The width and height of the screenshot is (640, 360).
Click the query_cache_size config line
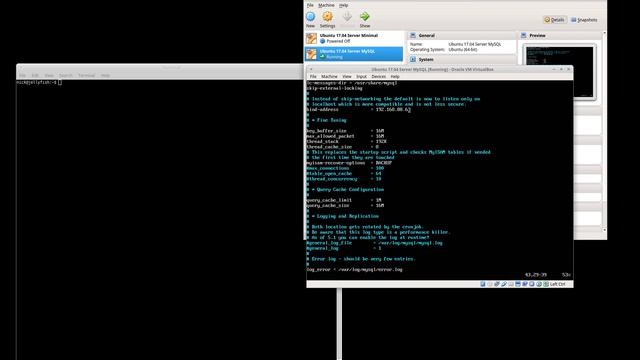[x=345, y=205]
